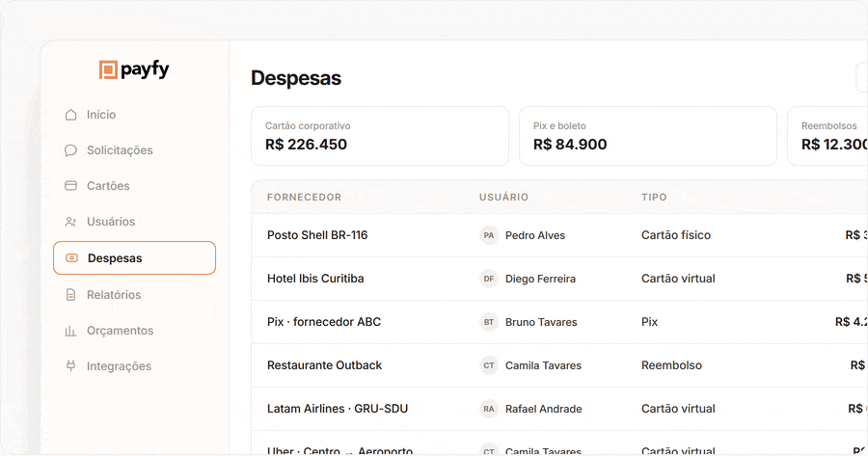Click Cartão físico type in Posto Shell row
This screenshot has width=868, height=456.
click(x=676, y=235)
